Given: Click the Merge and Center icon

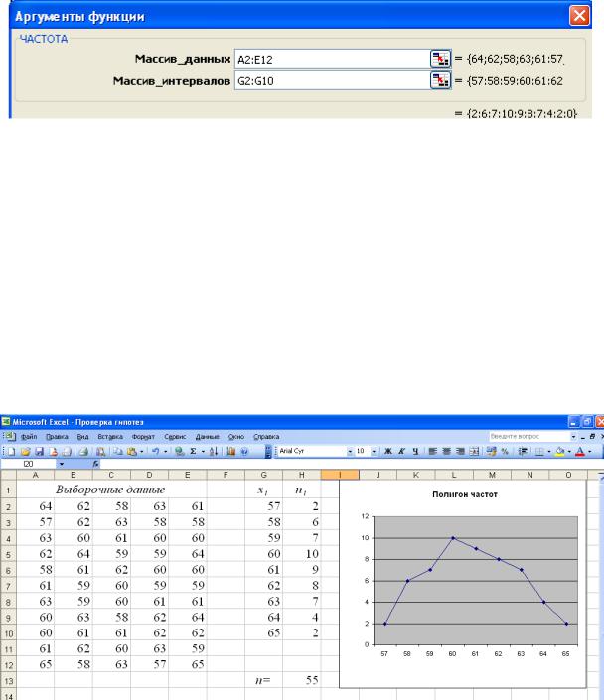Looking at the screenshot, I should coord(474,451).
